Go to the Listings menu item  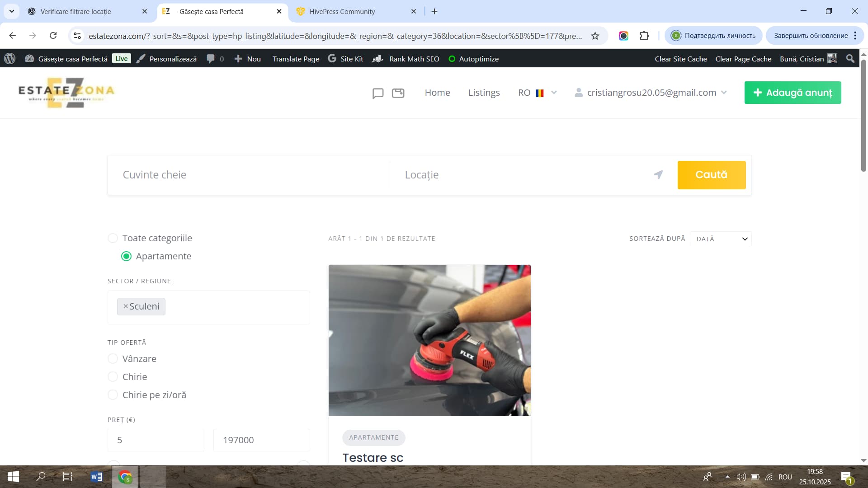484,93
